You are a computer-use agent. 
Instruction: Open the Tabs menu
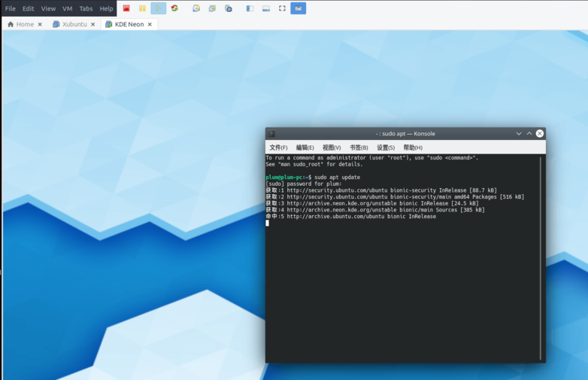[86, 8]
